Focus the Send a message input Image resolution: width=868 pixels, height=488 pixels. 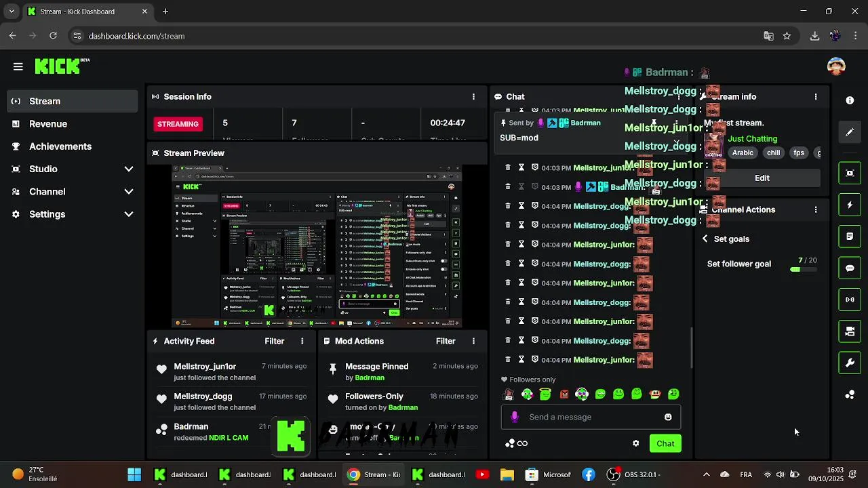pyautogui.click(x=590, y=417)
